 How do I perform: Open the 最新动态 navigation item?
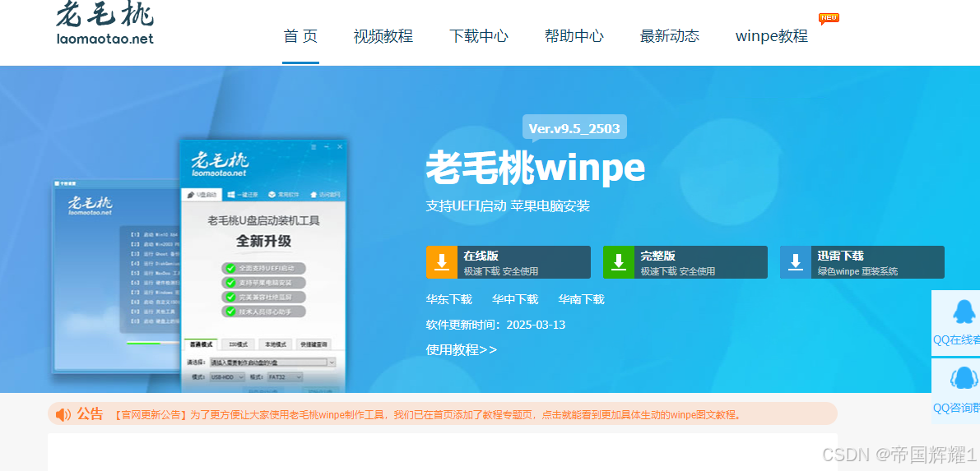pyautogui.click(x=669, y=36)
